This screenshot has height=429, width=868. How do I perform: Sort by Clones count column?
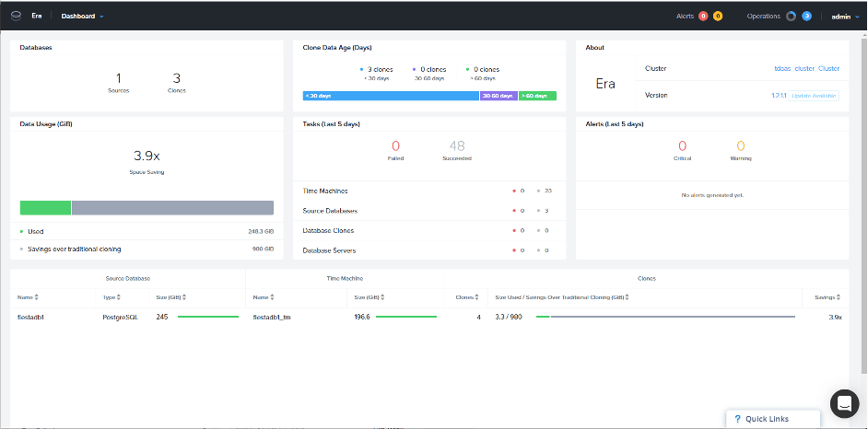[x=467, y=297]
